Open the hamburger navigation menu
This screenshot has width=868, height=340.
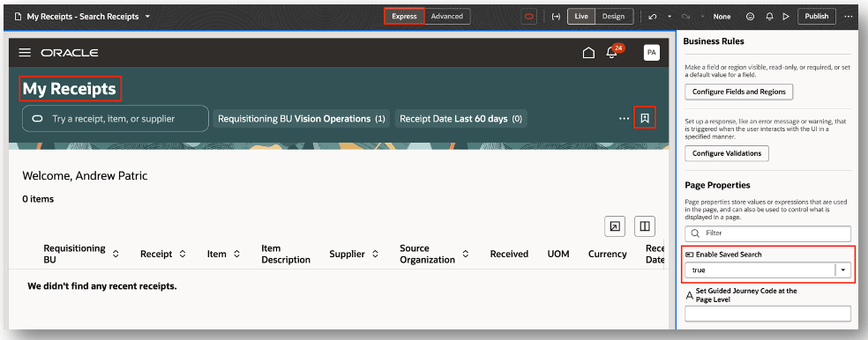(x=25, y=53)
